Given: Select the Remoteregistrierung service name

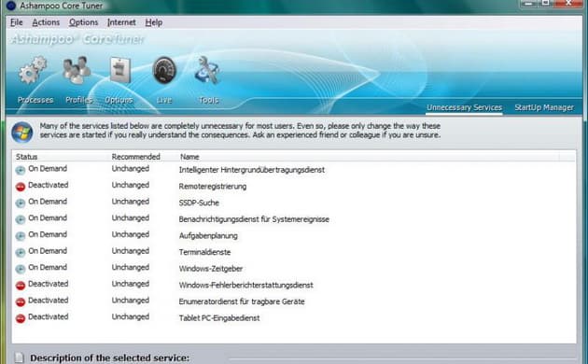Looking at the screenshot, I should point(213,187).
